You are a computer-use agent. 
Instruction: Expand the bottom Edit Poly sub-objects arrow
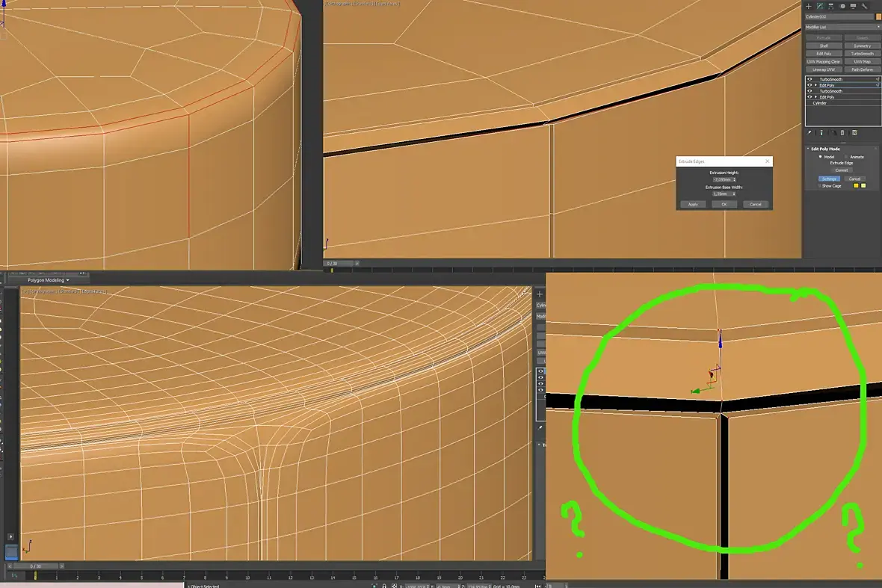(815, 96)
